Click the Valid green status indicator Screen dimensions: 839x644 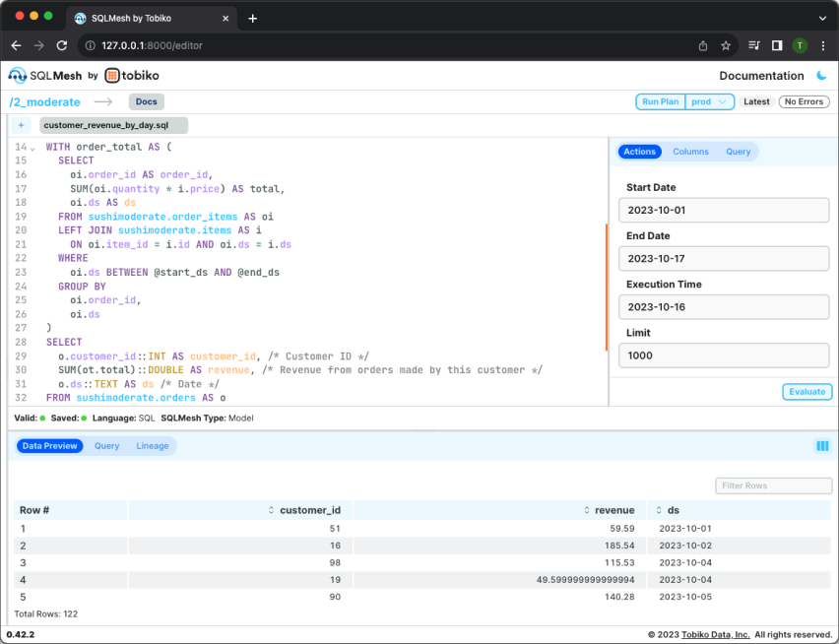[42, 419]
